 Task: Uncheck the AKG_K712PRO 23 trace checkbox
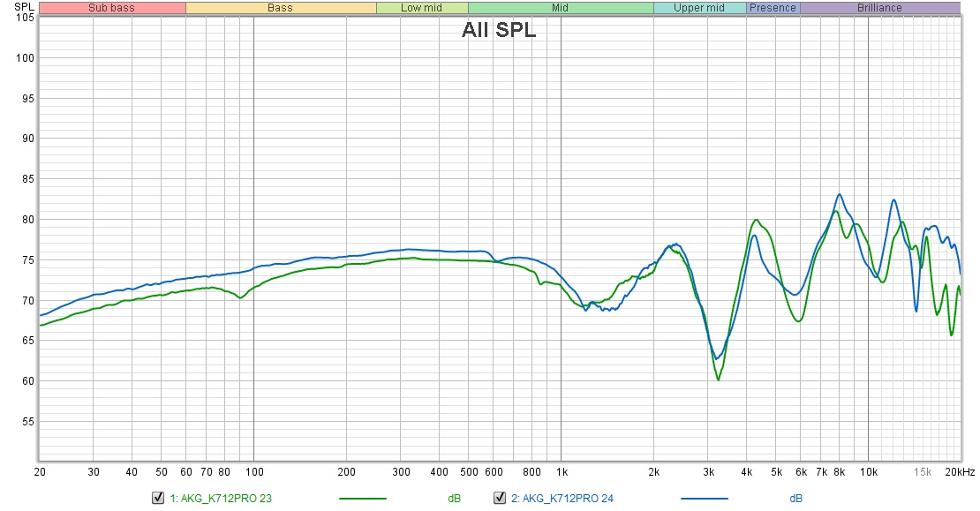pos(158,498)
